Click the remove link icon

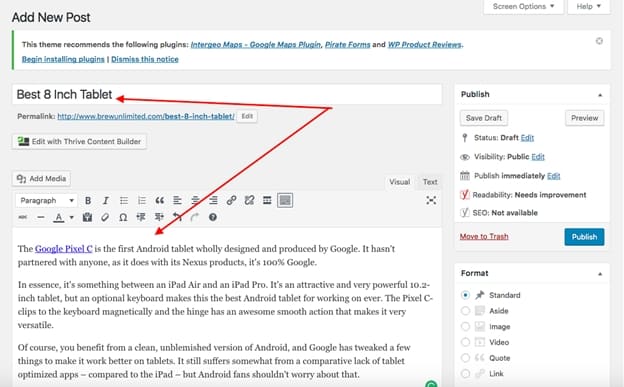pyautogui.click(x=249, y=201)
